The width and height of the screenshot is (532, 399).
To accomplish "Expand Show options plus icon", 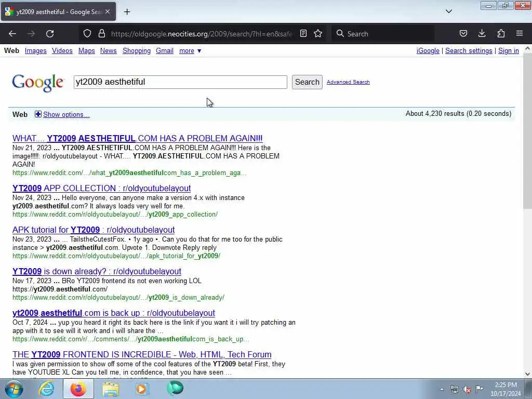I will 38,114.
